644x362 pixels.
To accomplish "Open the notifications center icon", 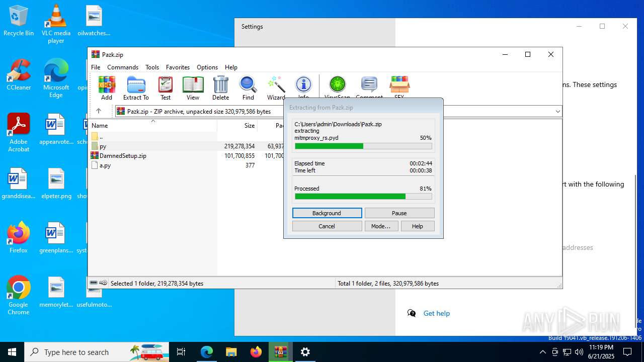I will pos(627,352).
